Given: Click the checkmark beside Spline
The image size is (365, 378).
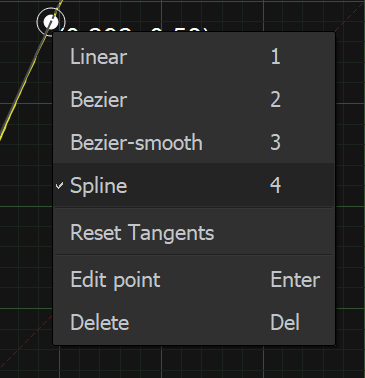Looking at the screenshot, I should point(59,186).
